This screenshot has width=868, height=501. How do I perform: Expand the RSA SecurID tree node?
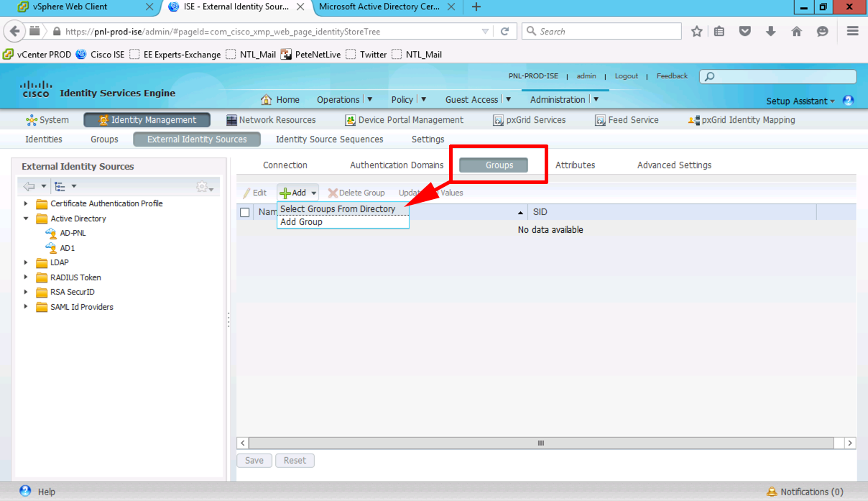pyautogui.click(x=27, y=292)
